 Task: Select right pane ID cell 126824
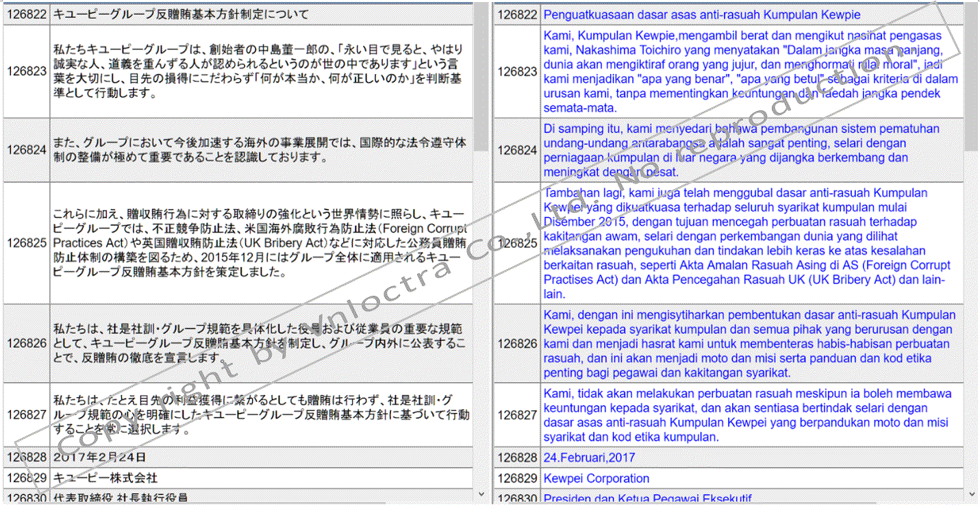point(517,151)
